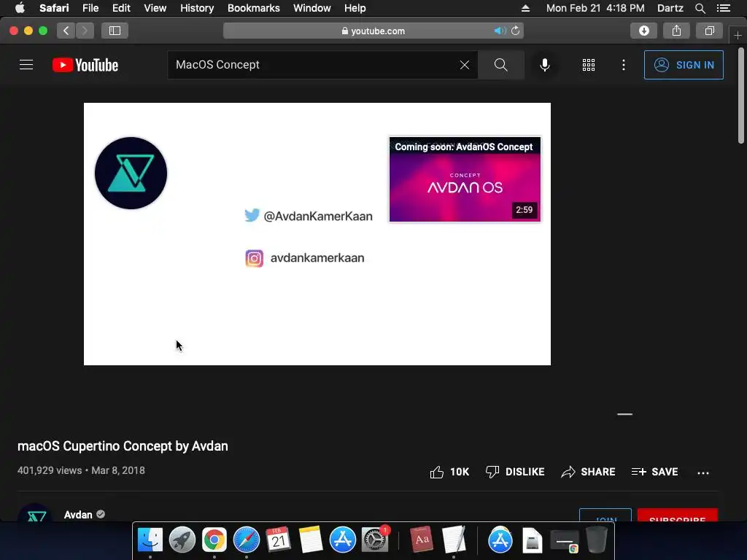747x560 pixels.
Task: Like the video with thumbs up
Action: pyautogui.click(x=449, y=472)
